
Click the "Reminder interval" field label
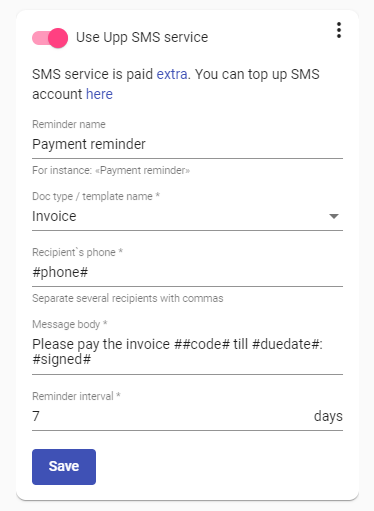76,396
